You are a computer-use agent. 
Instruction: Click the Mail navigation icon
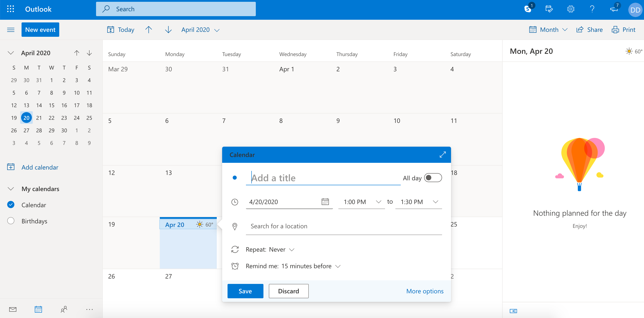(x=11, y=309)
